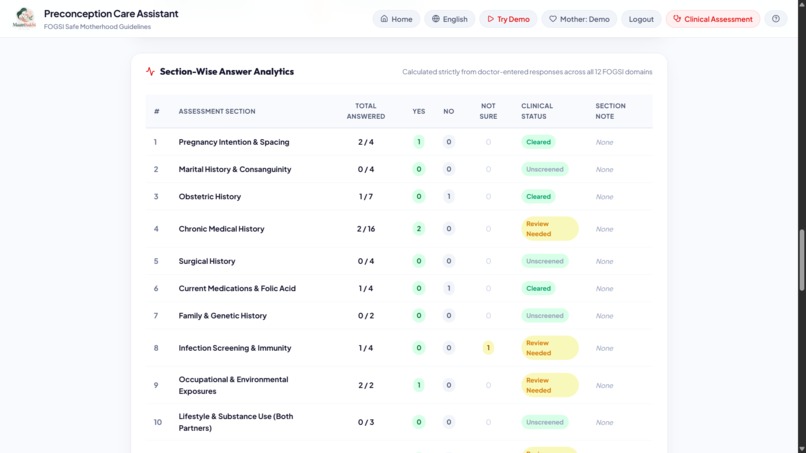
Task: Open the English language selector
Action: pyautogui.click(x=450, y=19)
